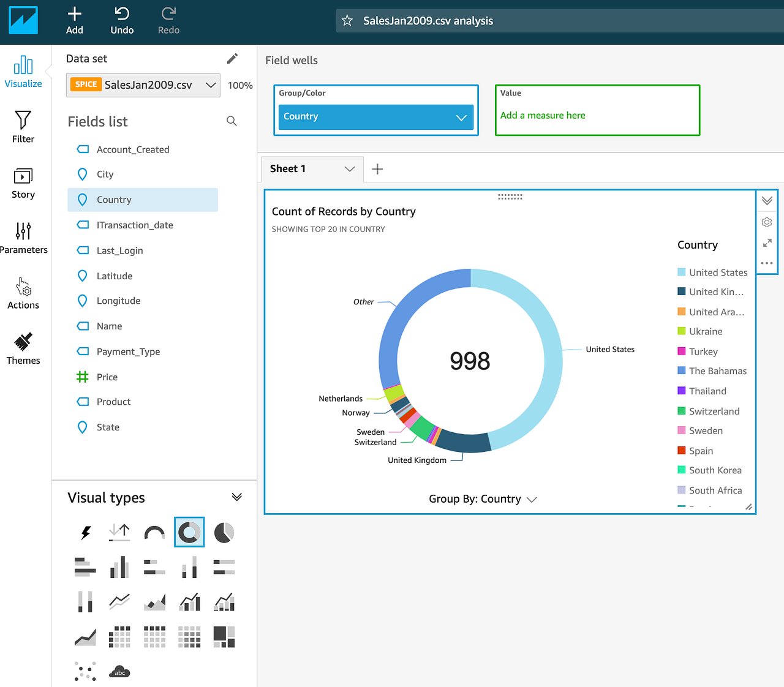
Task: Choose the line chart visual type
Action: [x=119, y=602]
